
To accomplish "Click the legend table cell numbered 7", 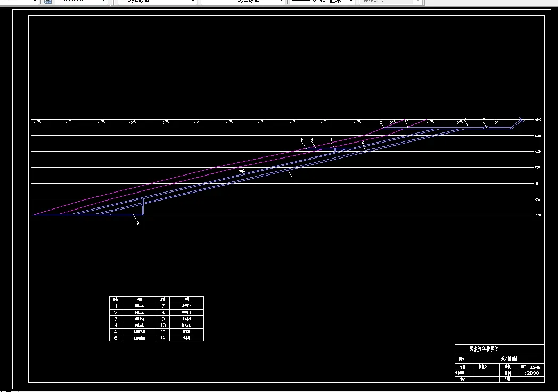I will point(163,306).
